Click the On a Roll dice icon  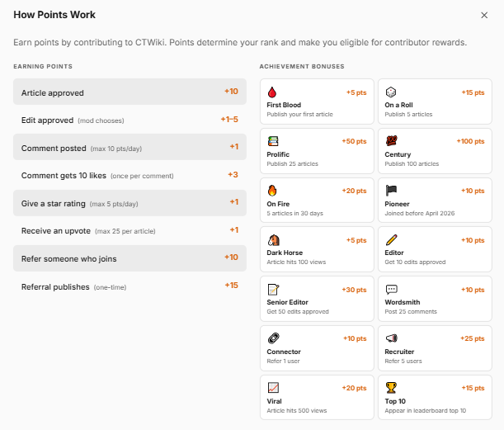tap(391, 92)
